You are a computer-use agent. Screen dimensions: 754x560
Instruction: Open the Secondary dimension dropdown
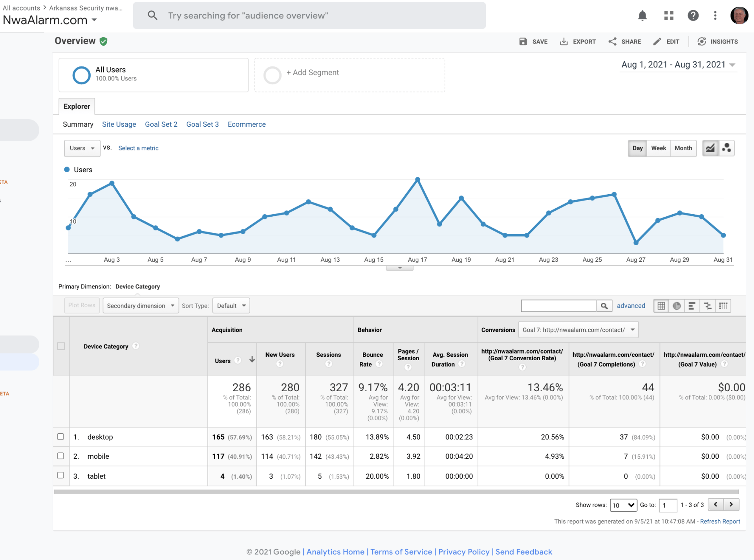pyautogui.click(x=140, y=306)
